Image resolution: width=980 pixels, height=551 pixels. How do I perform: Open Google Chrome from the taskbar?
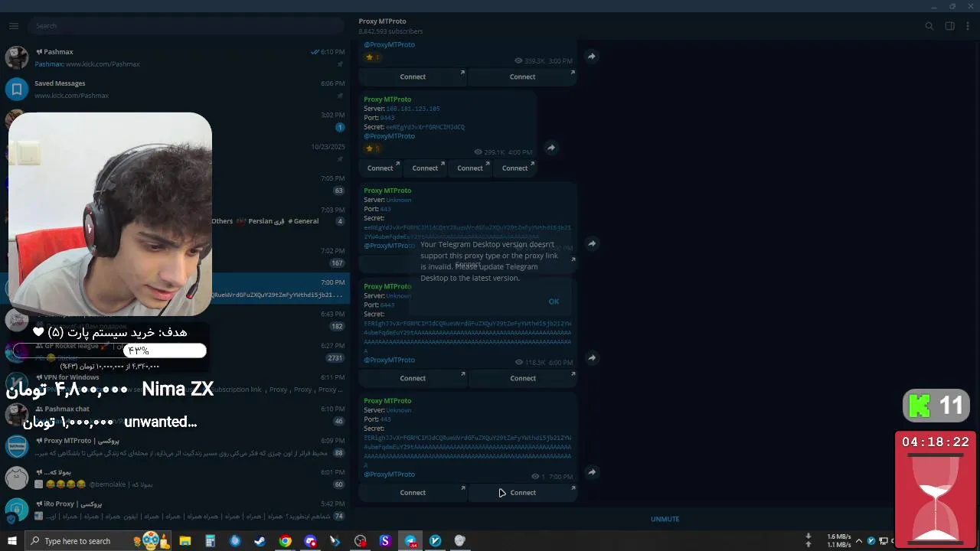(x=285, y=541)
